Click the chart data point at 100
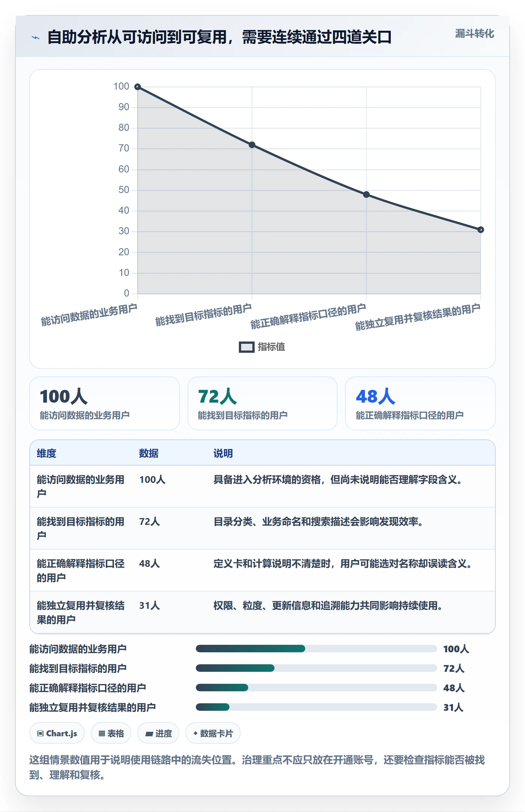The height and width of the screenshot is (812, 525). click(138, 87)
